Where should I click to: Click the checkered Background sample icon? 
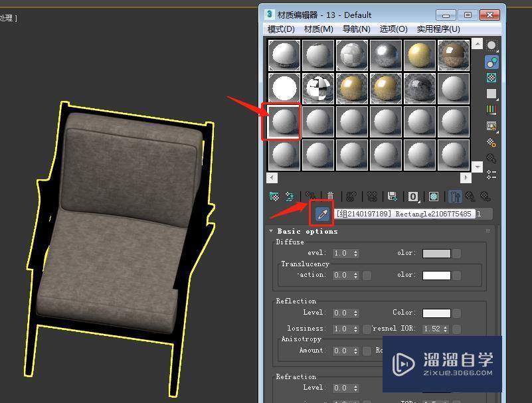point(492,78)
